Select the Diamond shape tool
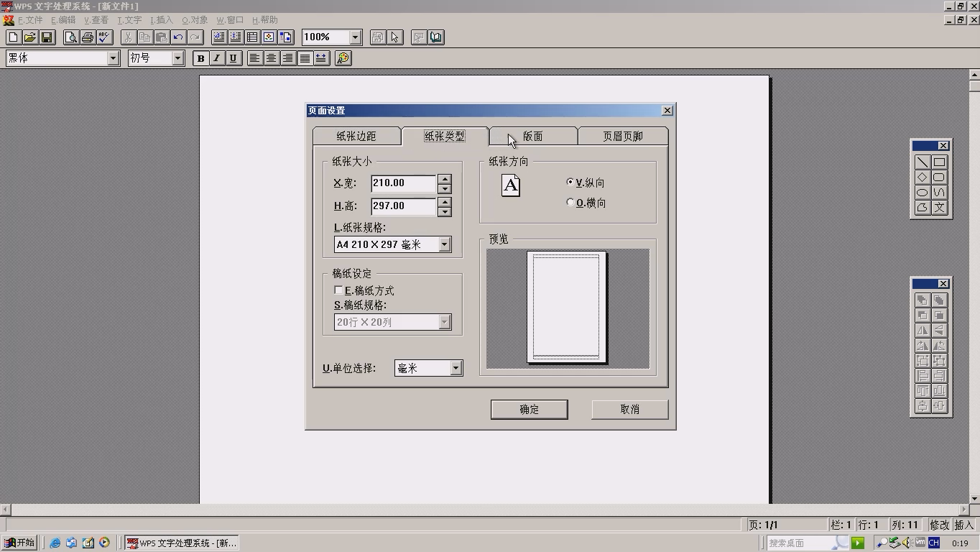The width and height of the screenshot is (980, 552). 923,178
